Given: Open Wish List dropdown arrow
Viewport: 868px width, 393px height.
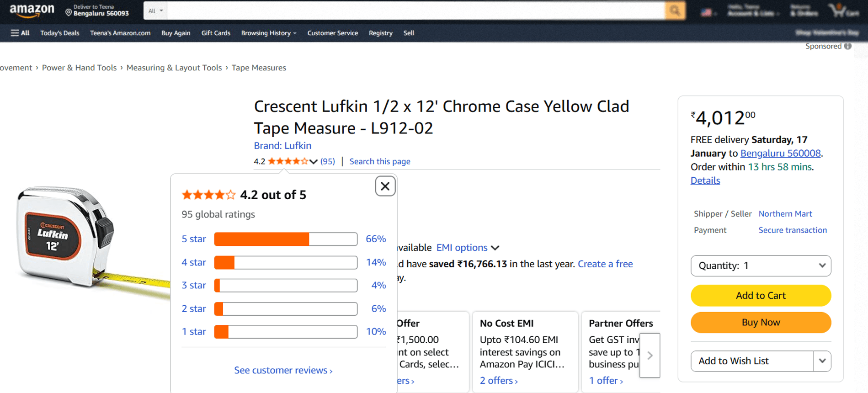Looking at the screenshot, I should 822,361.
